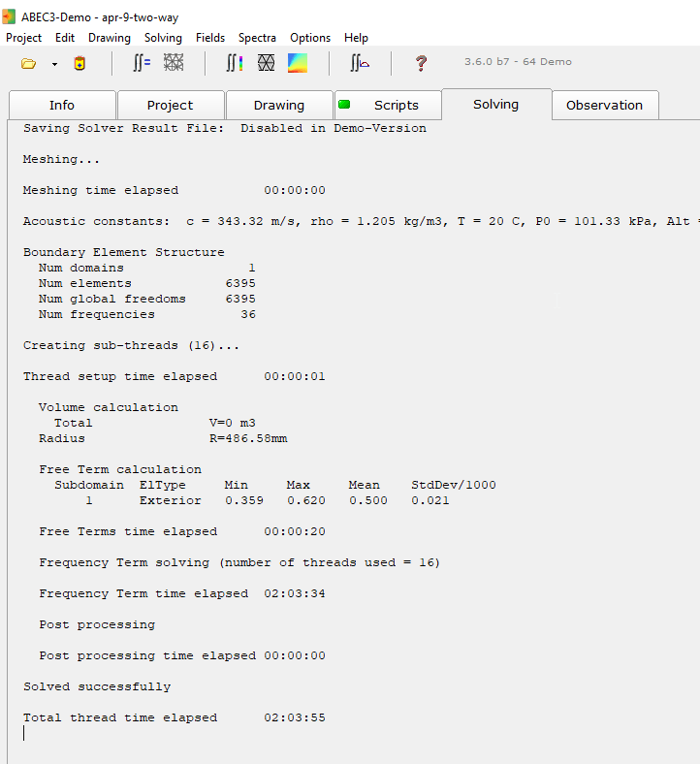The image size is (700, 764).
Task: Click 'Creating sub-threads (16)...' line
Action: (131, 345)
